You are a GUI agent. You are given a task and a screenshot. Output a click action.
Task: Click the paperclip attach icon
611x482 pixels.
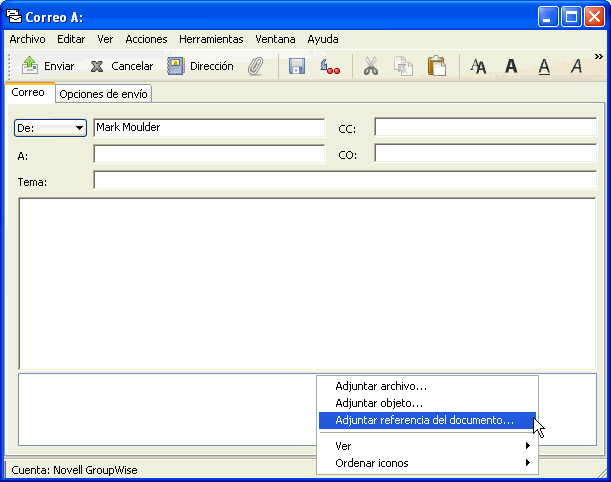tap(255, 66)
